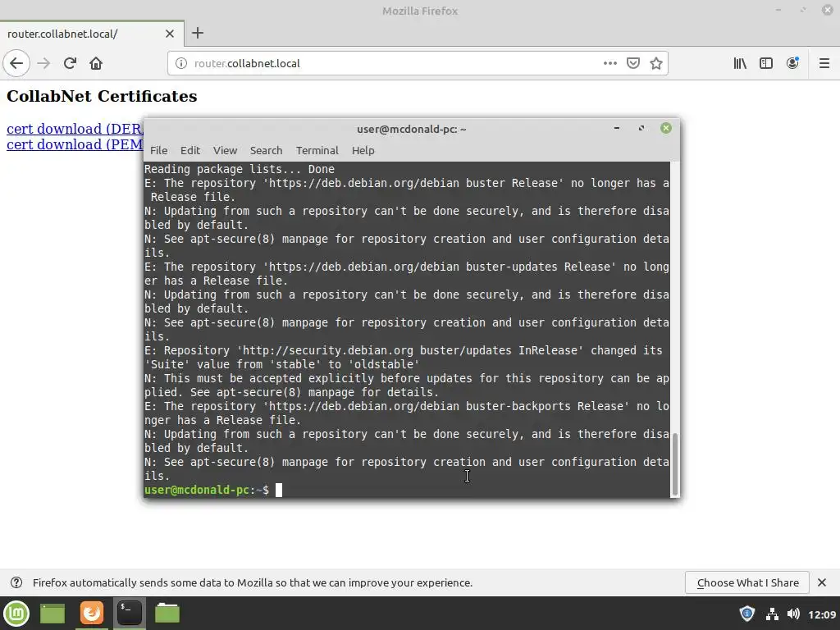Open terminal Help menu
The image size is (840, 630).
pyautogui.click(x=363, y=151)
